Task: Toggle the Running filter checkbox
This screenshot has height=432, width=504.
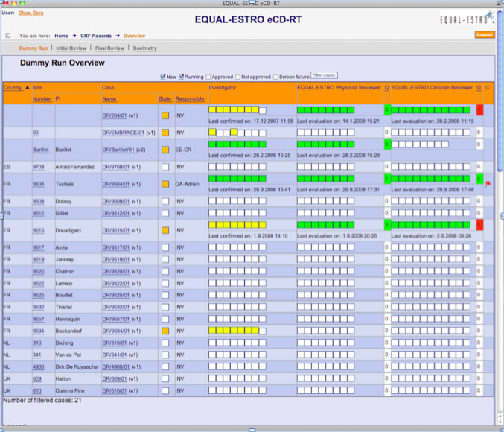Action: pos(182,77)
